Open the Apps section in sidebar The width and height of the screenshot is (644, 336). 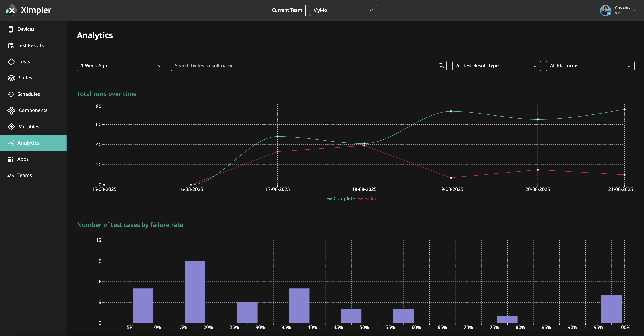23,159
